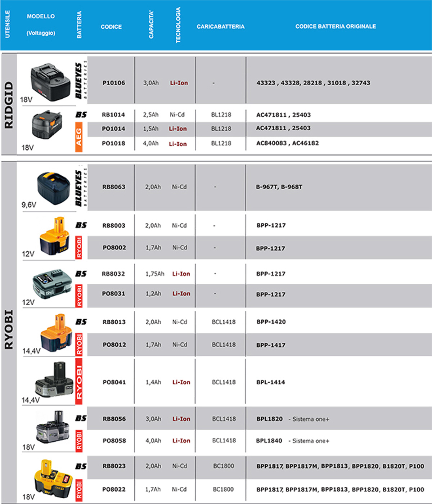Select code PO1018

click(113, 143)
